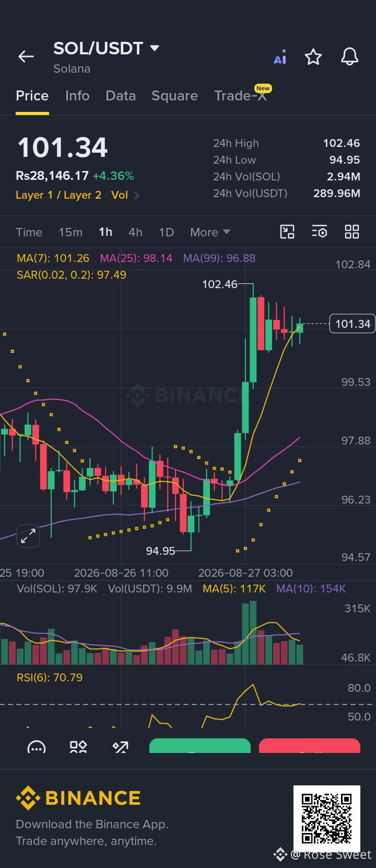Switch to the Info tab

point(77,96)
